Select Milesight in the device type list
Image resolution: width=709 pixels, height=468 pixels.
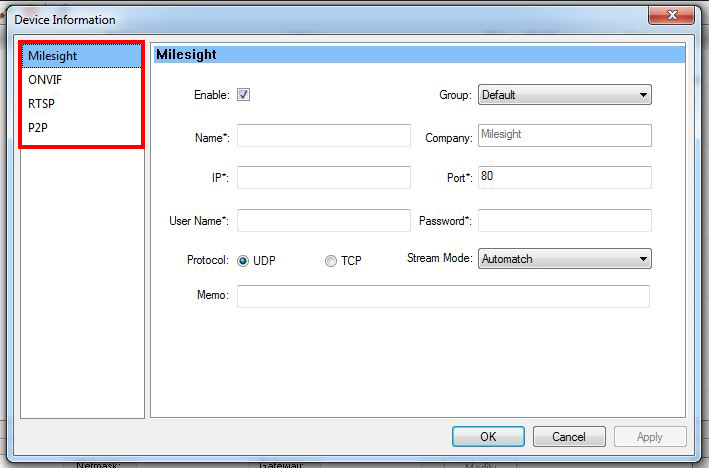pyautogui.click(x=81, y=56)
